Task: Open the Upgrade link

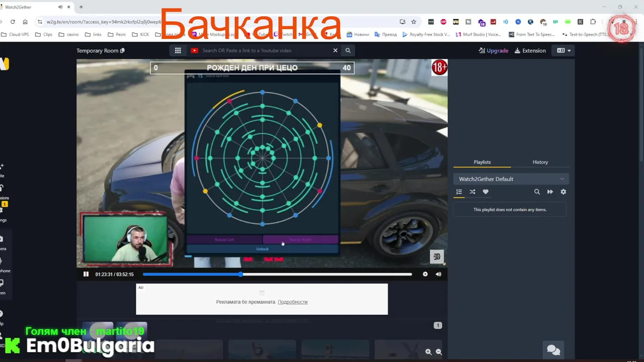Action: tap(494, 50)
